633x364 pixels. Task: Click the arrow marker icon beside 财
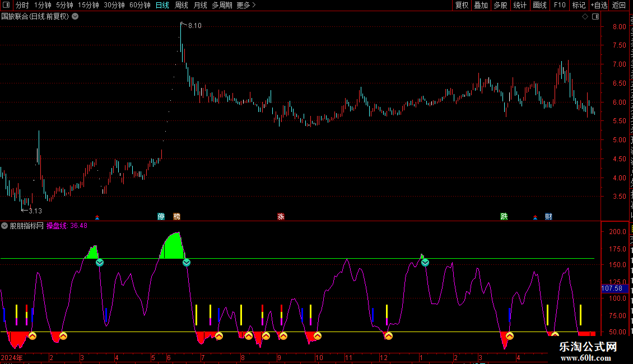point(536,217)
